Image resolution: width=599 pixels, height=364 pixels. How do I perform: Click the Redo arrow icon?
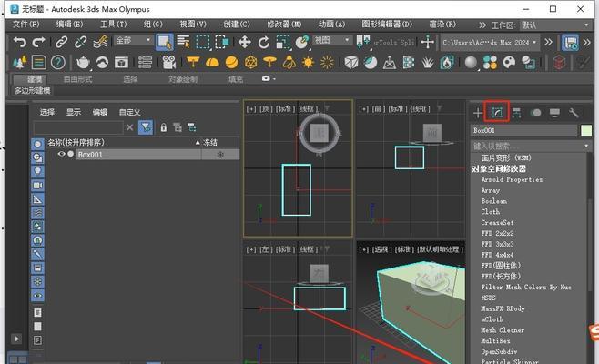tap(38, 42)
